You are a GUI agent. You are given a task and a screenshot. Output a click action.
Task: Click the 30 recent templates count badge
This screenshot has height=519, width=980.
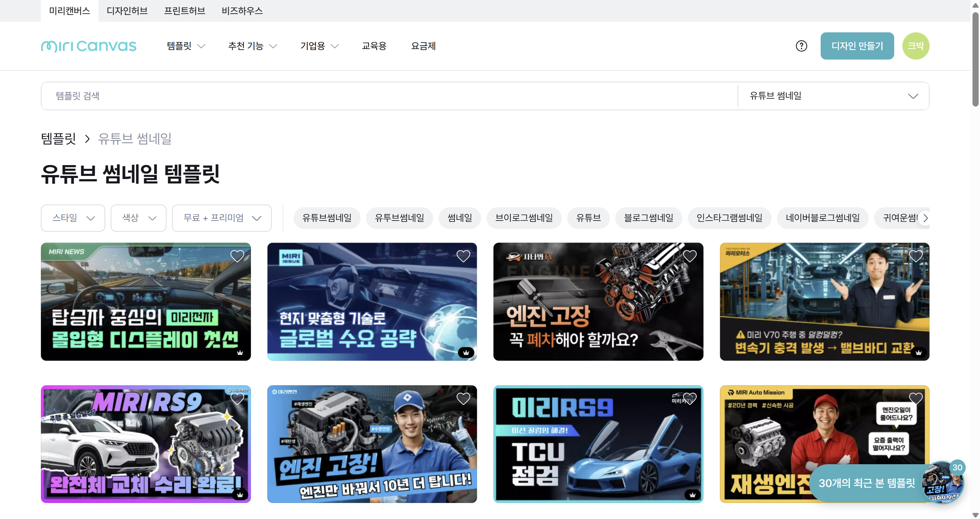(x=957, y=467)
